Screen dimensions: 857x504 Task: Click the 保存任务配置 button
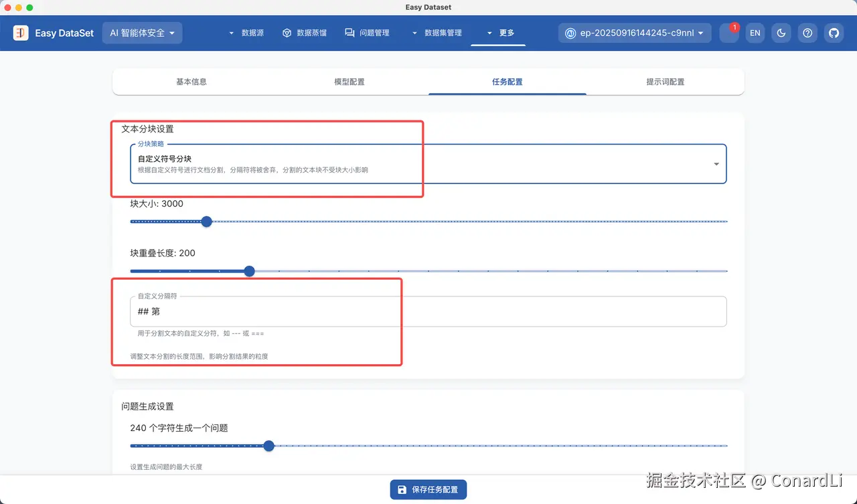pyautogui.click(x=428, y=489)
